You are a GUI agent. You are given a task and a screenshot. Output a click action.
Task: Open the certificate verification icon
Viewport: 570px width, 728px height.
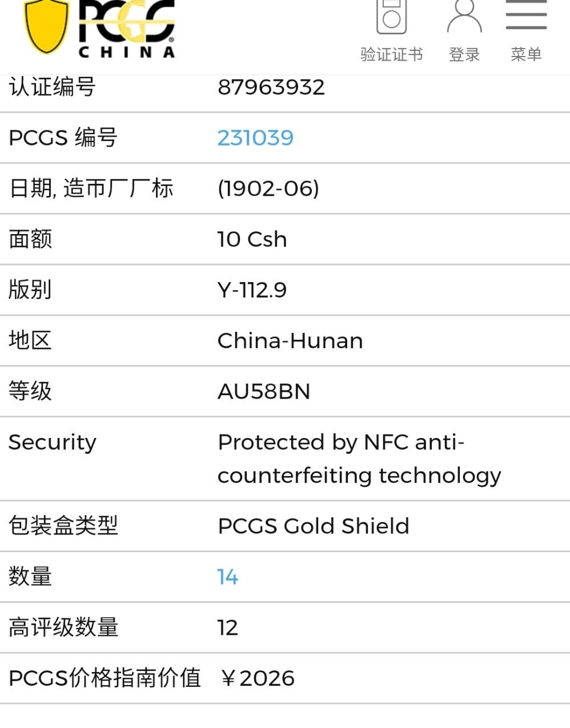point(391,16)
